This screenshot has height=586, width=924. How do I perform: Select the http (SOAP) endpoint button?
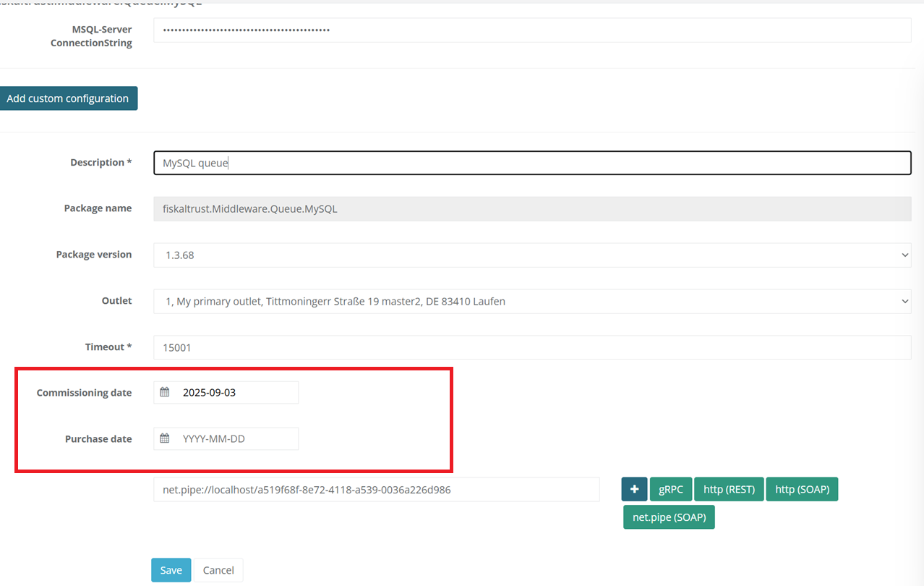coord(802,490)
